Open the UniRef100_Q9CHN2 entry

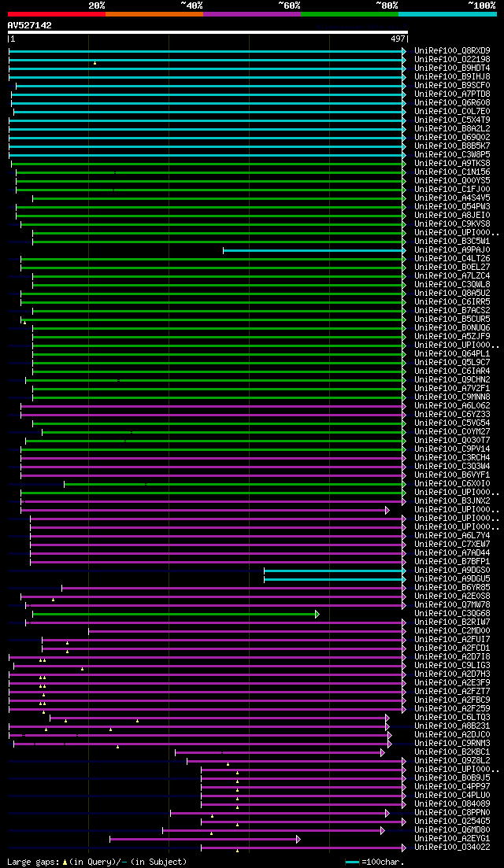(x=452, y=380)
